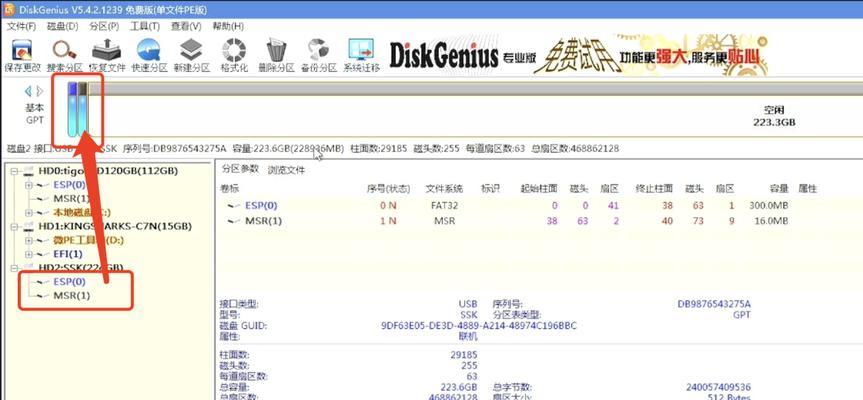Click the FAT32 file system cell
This screenshot has width=863, height=400.
click(x=445, y=206)
